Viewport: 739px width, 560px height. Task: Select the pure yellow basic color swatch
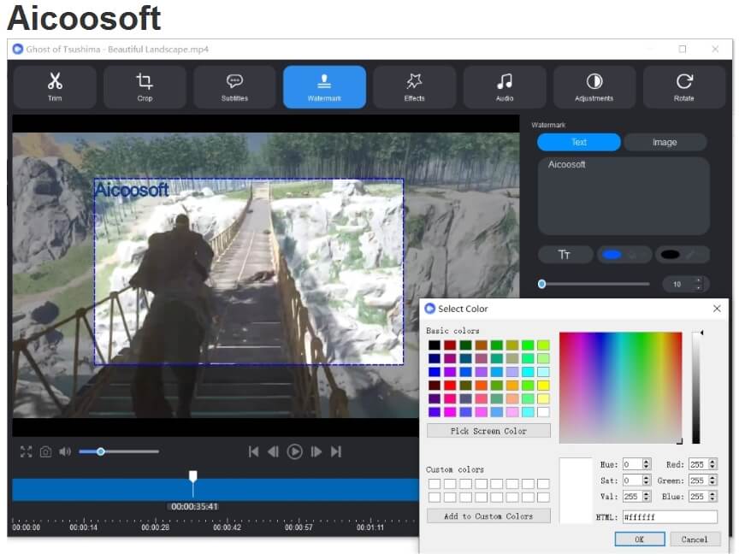pyautogui.click(x=543, y=386)
